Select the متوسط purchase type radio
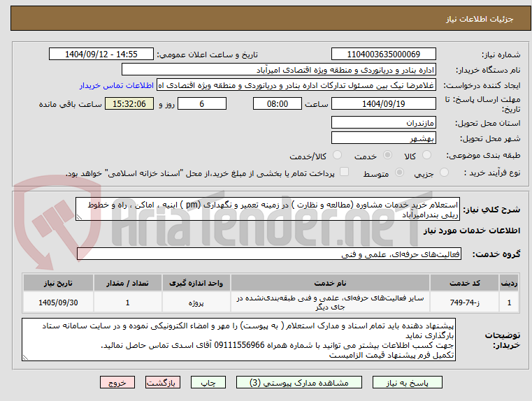Screen dimensions: 532x401 (399, 172)
